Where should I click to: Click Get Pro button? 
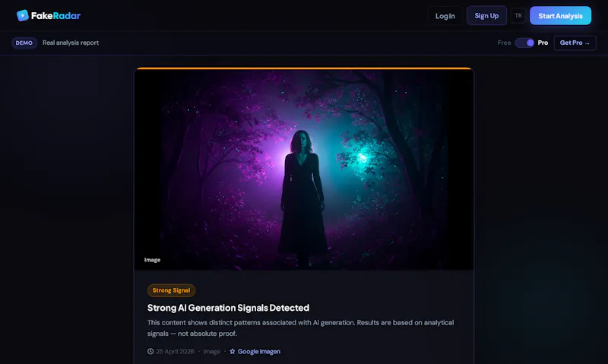[575, 43]
